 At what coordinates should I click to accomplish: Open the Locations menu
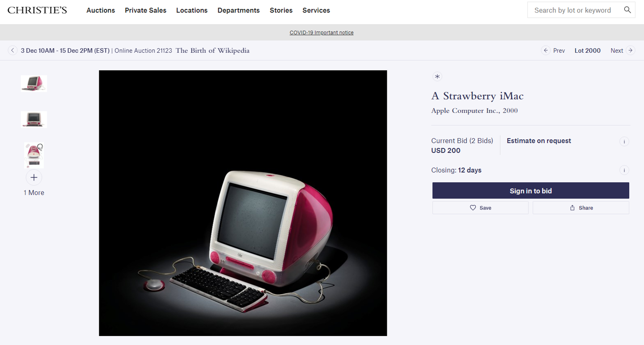(192, 10)
